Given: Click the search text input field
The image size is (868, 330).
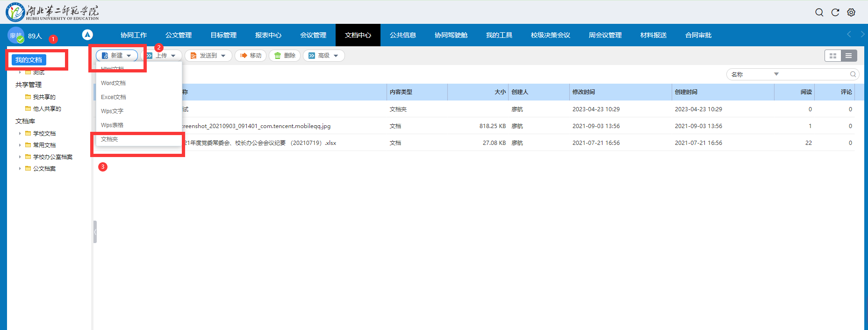Looking at the screenshot, I should tap(813, 74).
